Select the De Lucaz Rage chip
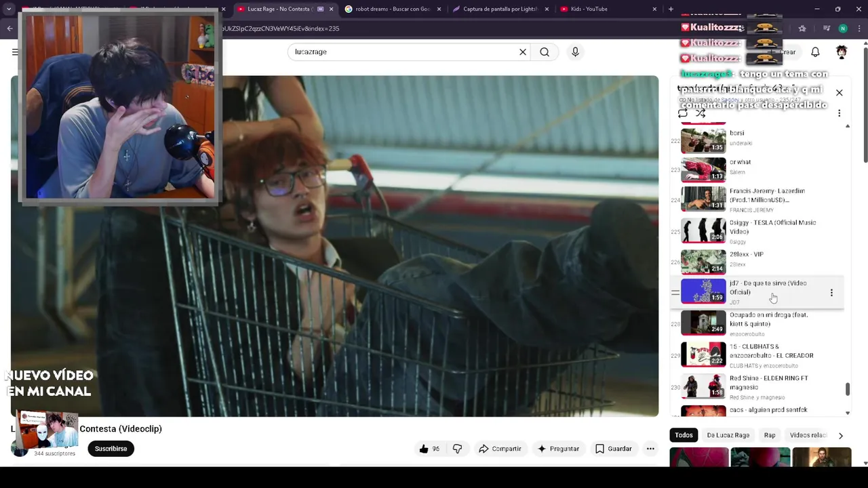The height and width of the screenshot is (488, 868). [728, 435]
